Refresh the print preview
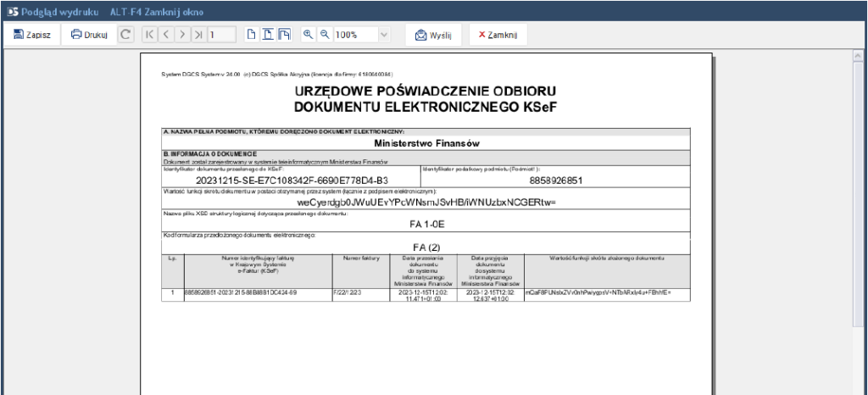The width and height of the screenshot is (868, 395). coord(125,35)
